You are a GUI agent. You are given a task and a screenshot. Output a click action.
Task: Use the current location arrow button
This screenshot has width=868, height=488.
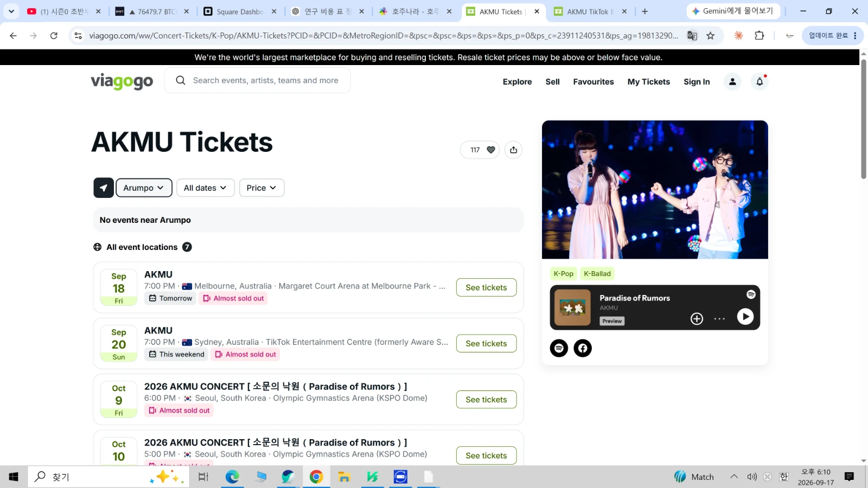point(104,188)
